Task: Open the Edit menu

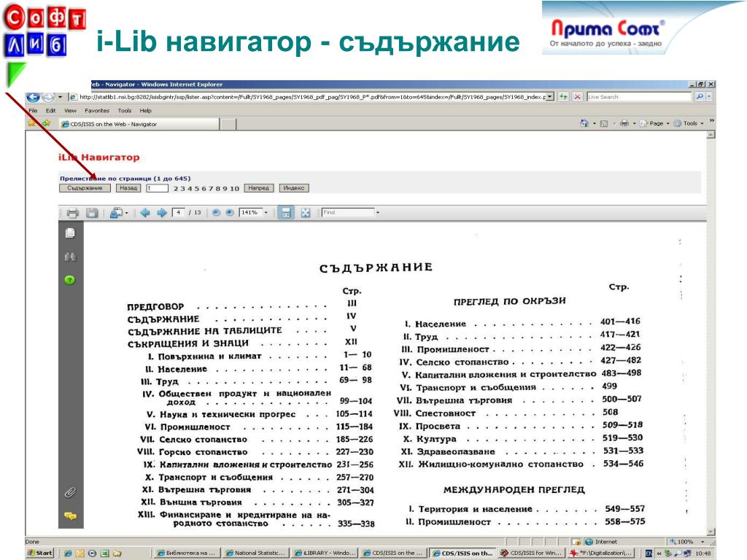Action: (50, 111)
